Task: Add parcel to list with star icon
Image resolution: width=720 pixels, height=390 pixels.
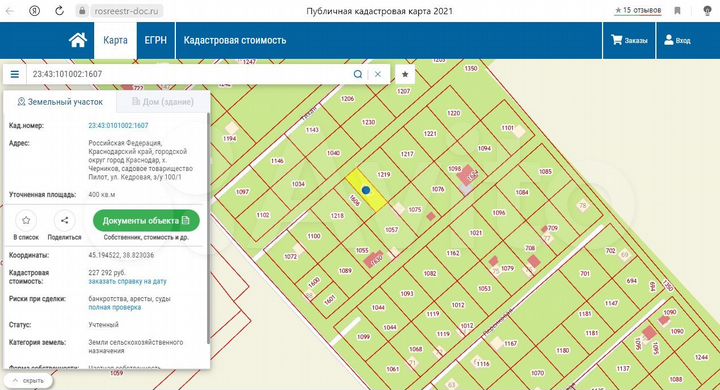Action: (x=26, y=220)
